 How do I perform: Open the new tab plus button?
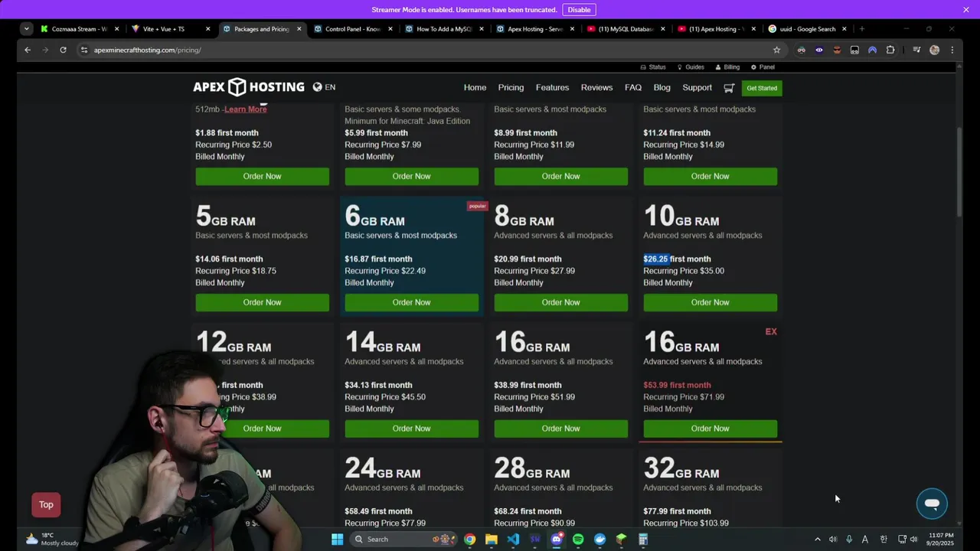pos(861,29)
